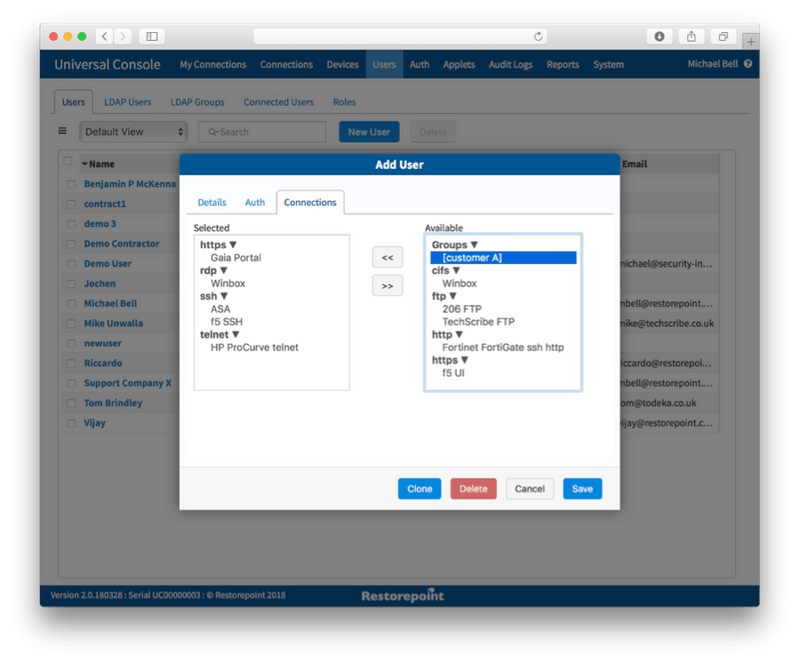Open a new browser tab with plus

[751, 42]
